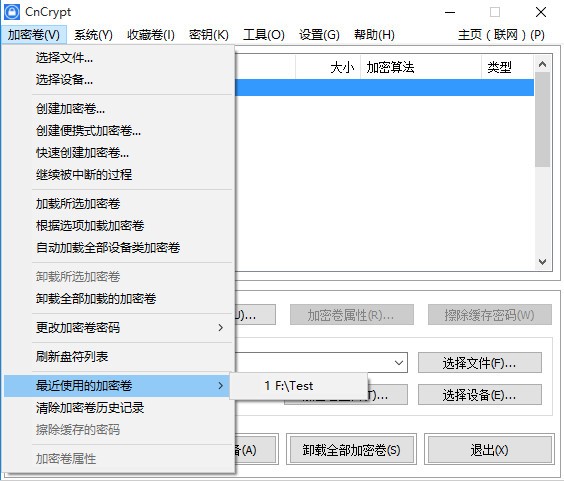Click 卸载全部加密卷(S) button
Viewport: 564px width, 482px height.
(x=351, y=449)
